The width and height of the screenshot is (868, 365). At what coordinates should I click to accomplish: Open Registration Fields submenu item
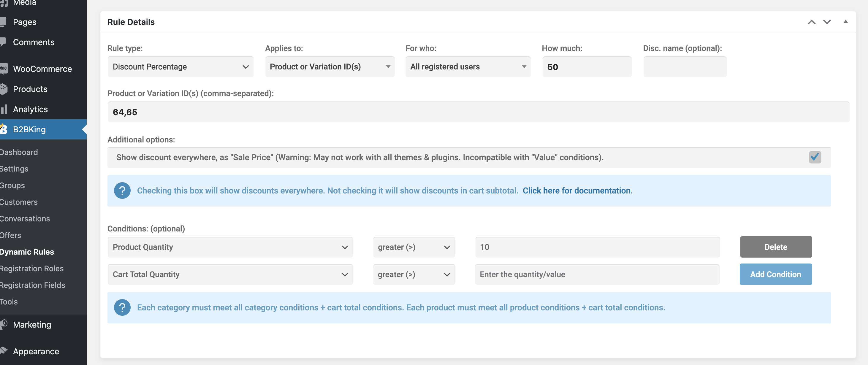coord(33,285)
